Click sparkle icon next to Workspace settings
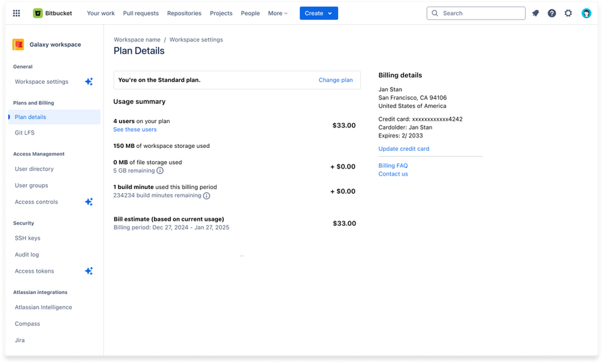 (89, 81)
